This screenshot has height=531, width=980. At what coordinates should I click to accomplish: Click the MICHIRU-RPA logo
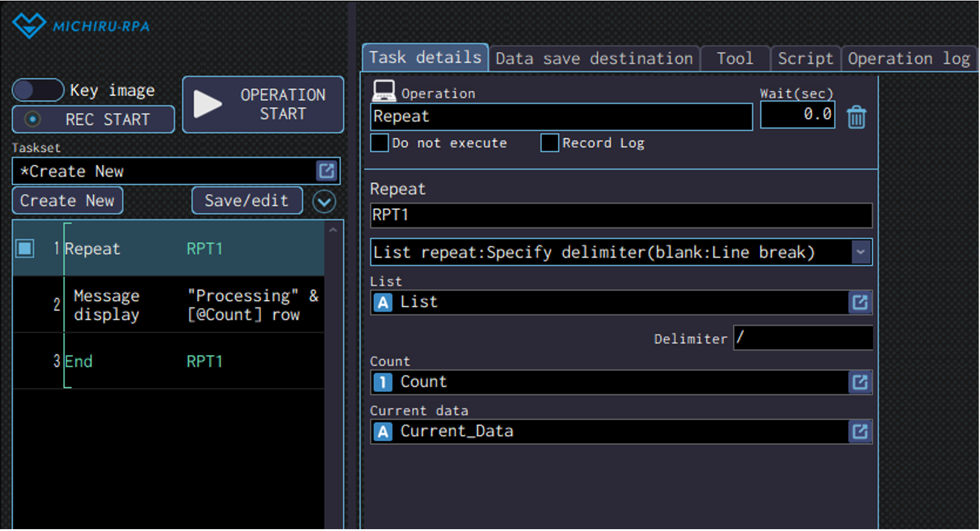coord(81,26)
